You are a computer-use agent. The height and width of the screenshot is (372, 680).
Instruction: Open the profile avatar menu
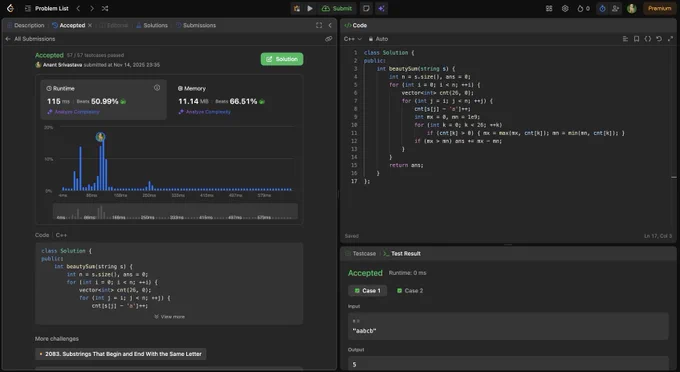click(632, 8)
